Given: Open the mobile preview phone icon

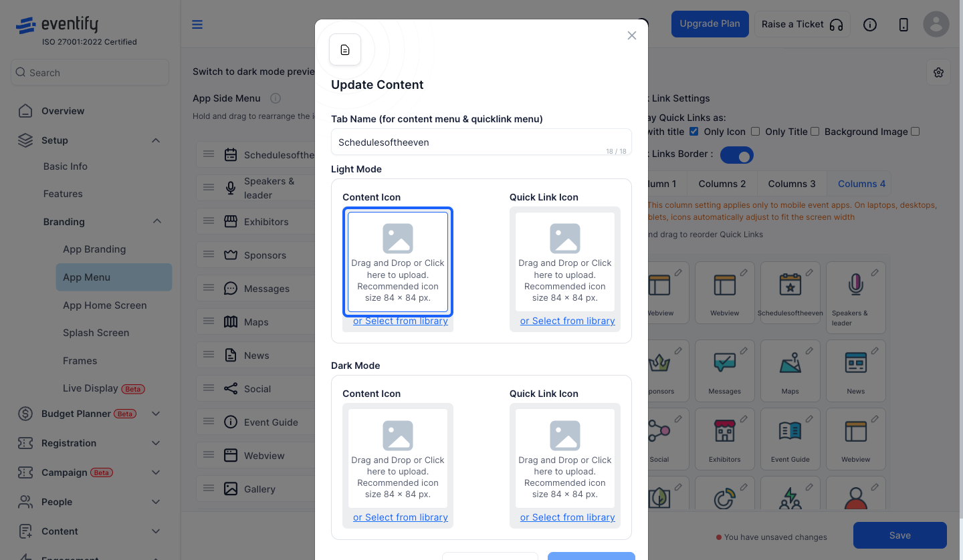Looking at the screenshot, I should coord(903,25).
